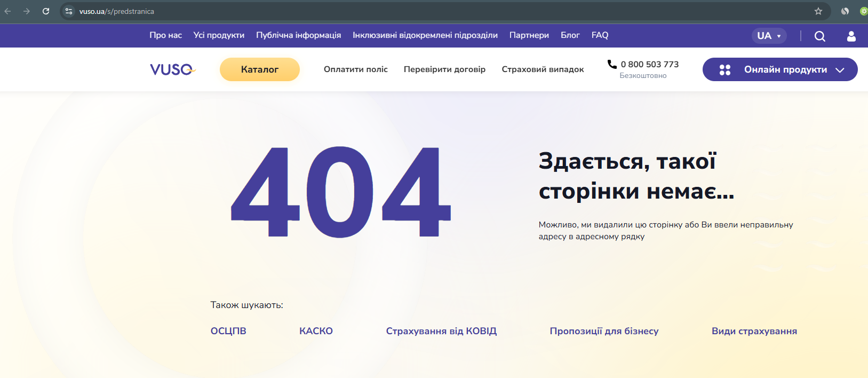Open the user account profile icon
This screenshot has height=378, width=868.
(851, 36)
